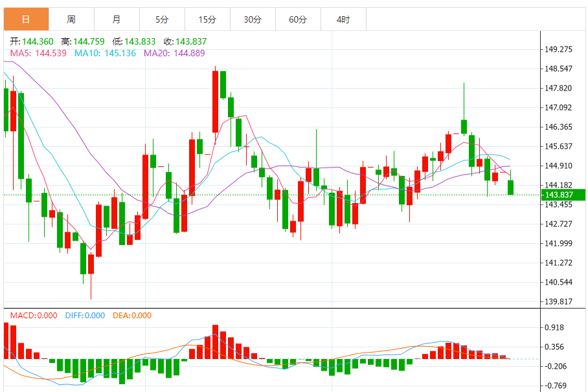Click the MA20: 144.889 indicator label
588x392 pixels.
[x=174, y=53]
